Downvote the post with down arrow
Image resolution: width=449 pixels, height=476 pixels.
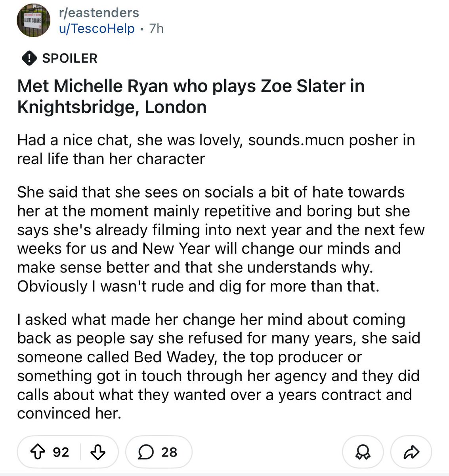pyautogui.click(x=97, y=452)
